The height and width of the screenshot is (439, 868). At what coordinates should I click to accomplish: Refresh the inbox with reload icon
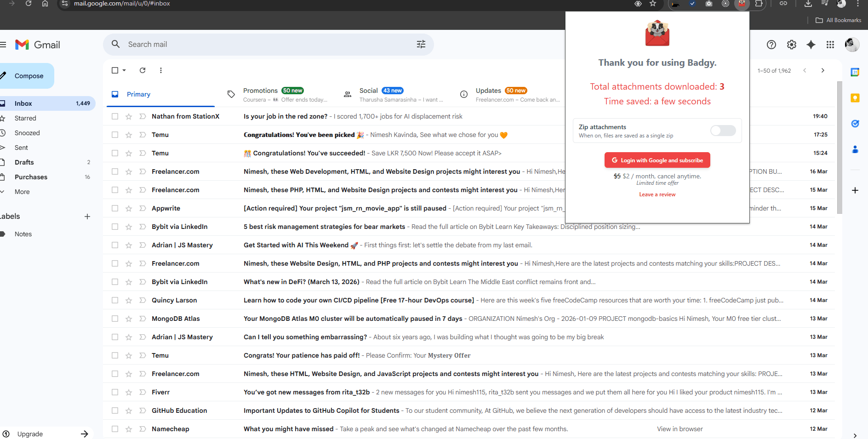click(x=143, y=70)
